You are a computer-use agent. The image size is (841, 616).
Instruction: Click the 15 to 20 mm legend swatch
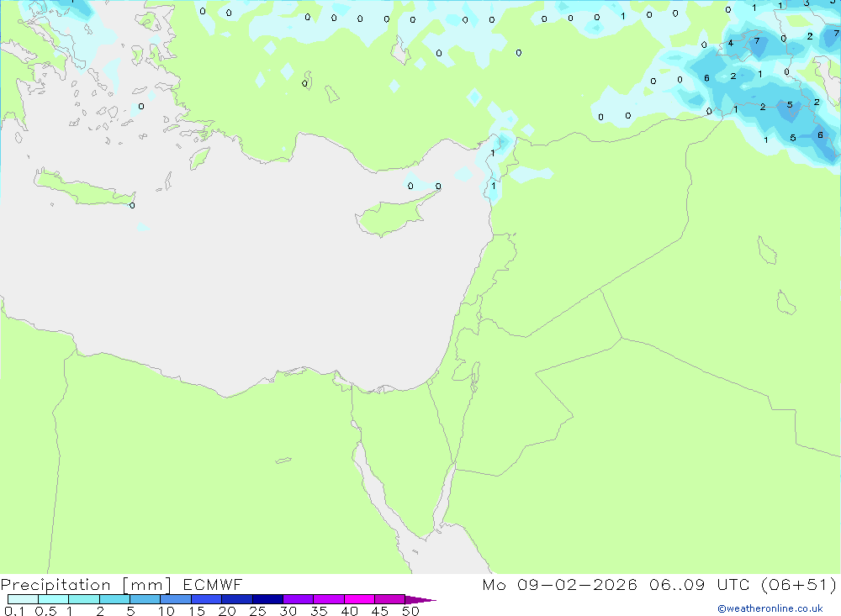pos(207,599)
